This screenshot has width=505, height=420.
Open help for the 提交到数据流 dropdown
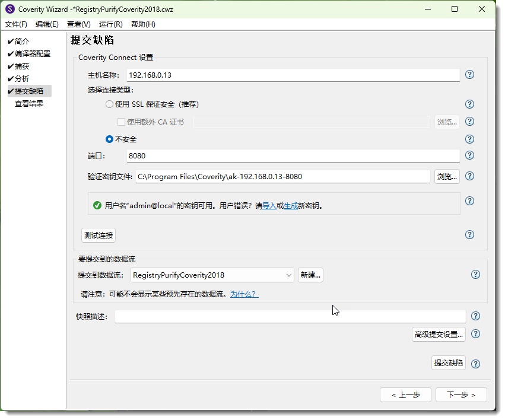(x=475, y=275)
